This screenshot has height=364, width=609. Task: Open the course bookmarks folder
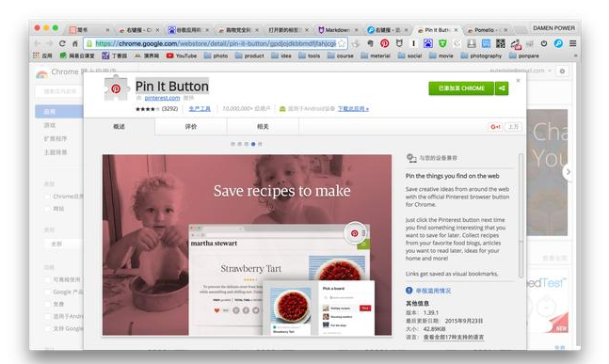[341, 55]
